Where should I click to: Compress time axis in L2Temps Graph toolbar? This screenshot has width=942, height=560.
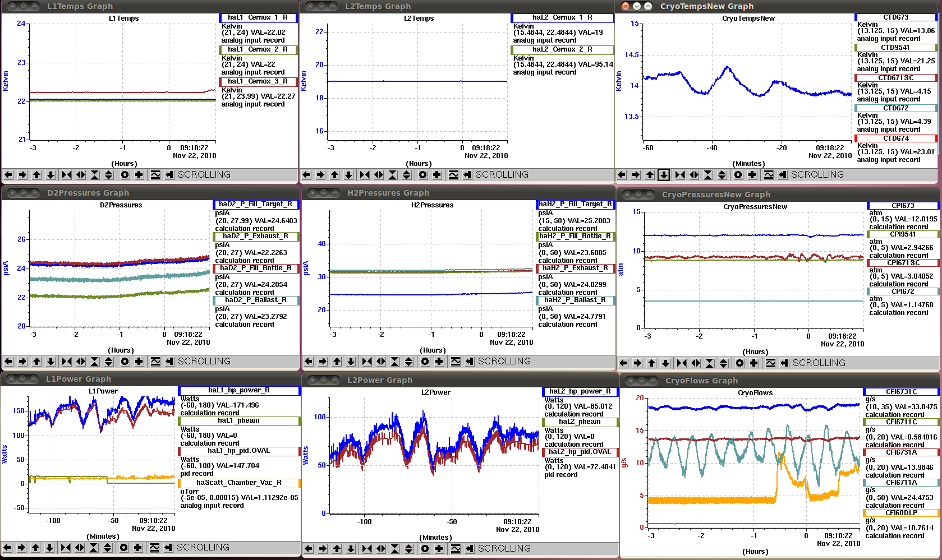(365, 175)
